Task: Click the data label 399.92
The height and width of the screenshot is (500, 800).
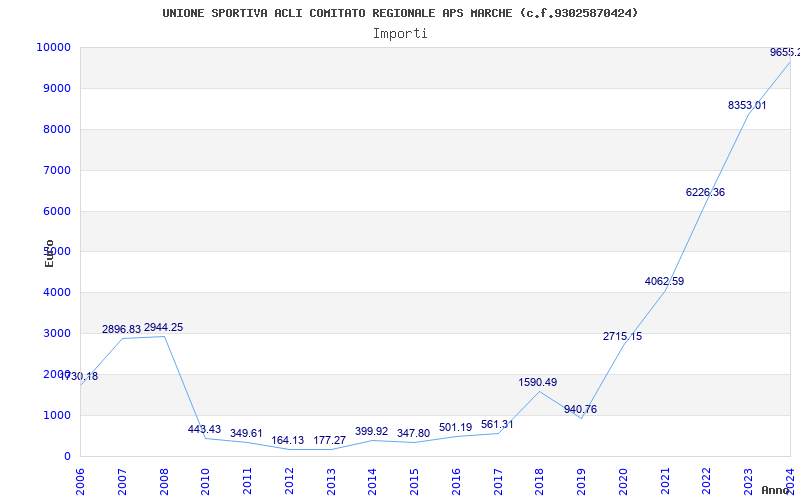Action: pyautogui.click(x=371, y=432)
